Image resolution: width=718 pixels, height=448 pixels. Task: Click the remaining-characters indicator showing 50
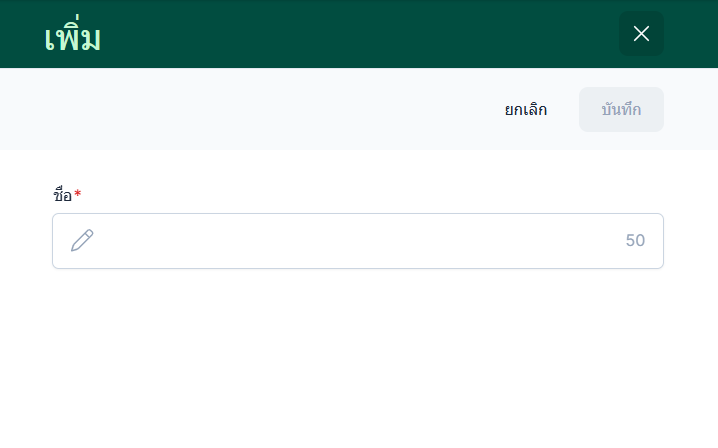click(x=635, y=241)
